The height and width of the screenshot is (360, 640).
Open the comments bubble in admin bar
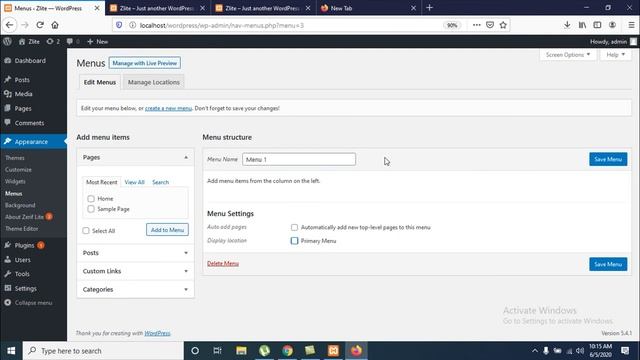[73, 42]
